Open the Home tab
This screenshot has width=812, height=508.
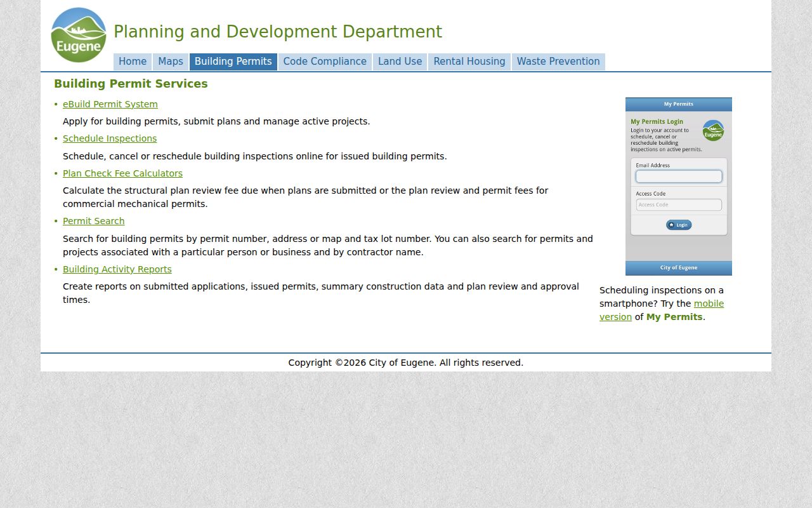point(133,62)
